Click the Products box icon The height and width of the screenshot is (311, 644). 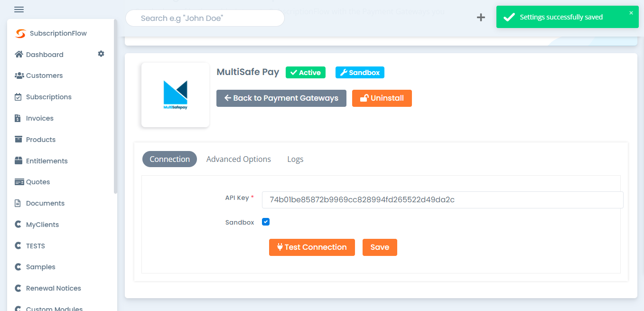[19, 139]
